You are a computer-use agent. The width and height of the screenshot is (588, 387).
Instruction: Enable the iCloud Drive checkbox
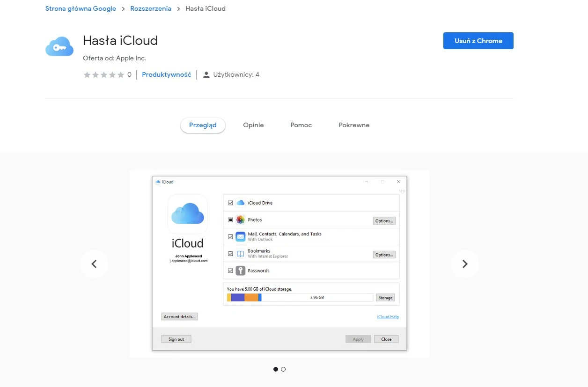(230, 202)
